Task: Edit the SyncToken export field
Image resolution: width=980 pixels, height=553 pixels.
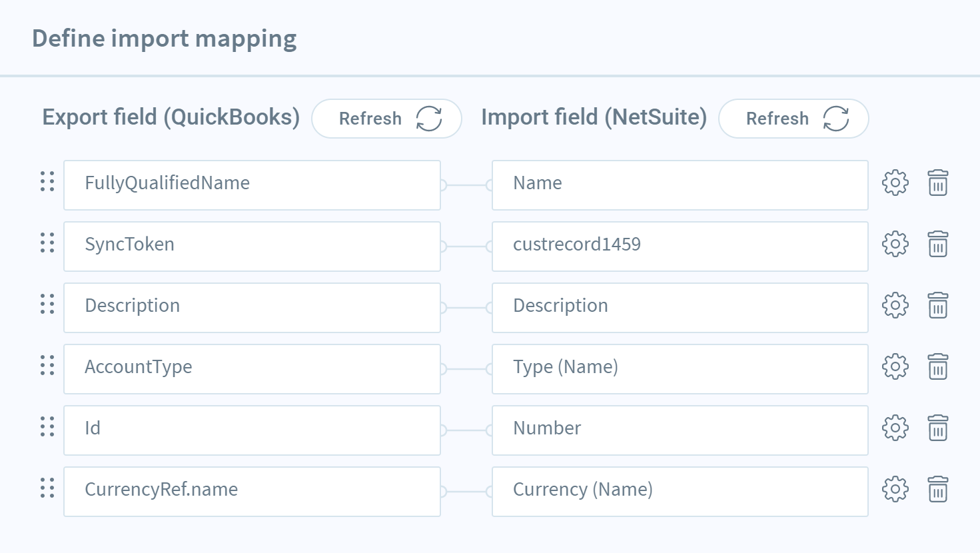Action: point(252,247)
